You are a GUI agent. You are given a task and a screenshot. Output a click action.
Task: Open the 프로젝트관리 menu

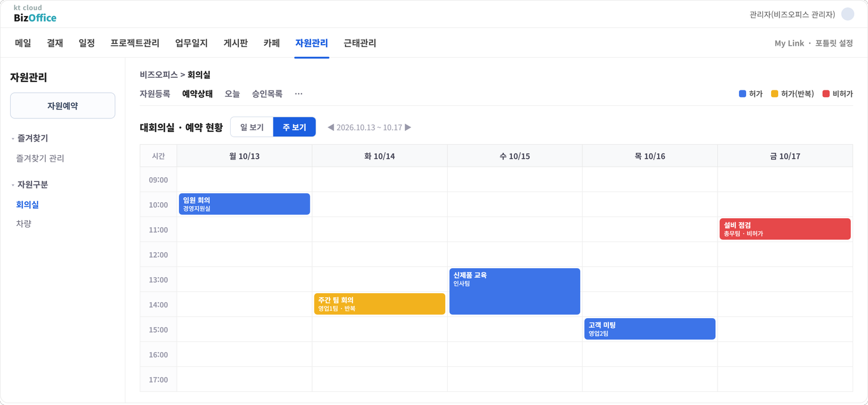click(x=135, y=43)
